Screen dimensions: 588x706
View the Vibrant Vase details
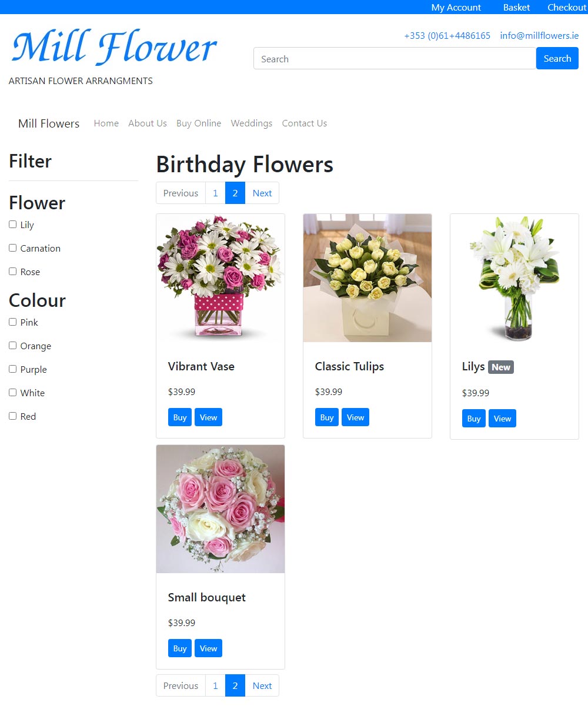click(208, 417)
